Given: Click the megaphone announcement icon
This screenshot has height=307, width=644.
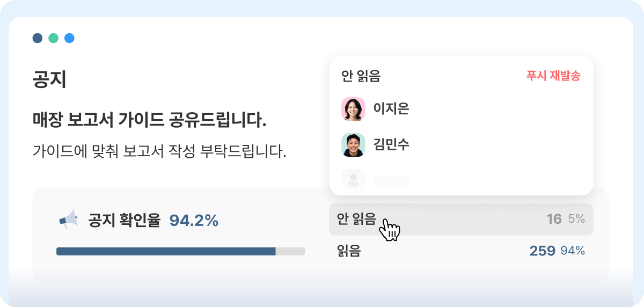Looking at the screenshot, I should tap(68, 220).
